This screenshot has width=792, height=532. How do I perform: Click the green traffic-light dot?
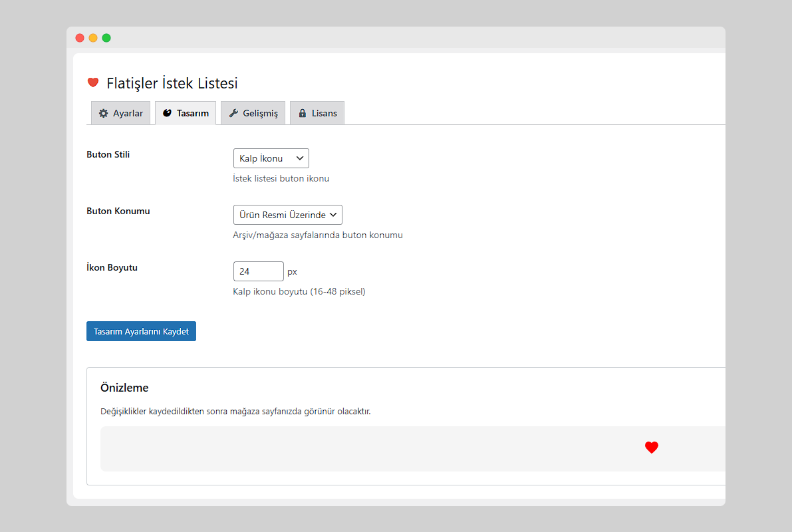click(106, 38)
